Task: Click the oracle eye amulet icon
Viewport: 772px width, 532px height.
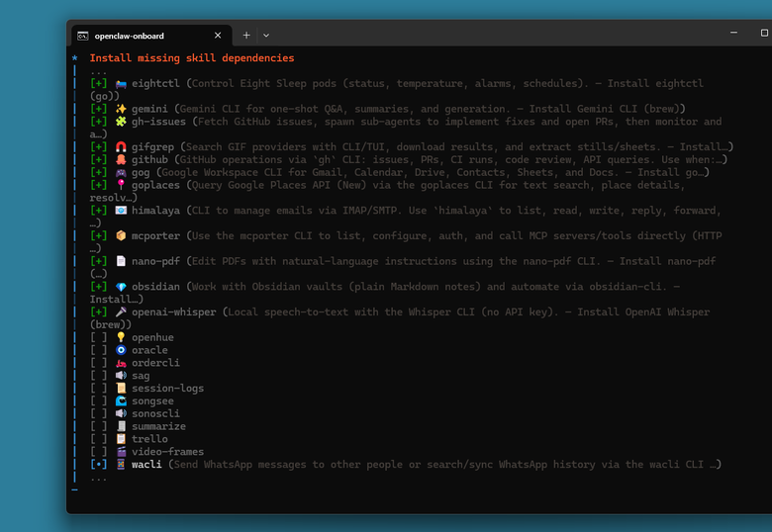Action: pyautogui.click(x=121, y=350)
